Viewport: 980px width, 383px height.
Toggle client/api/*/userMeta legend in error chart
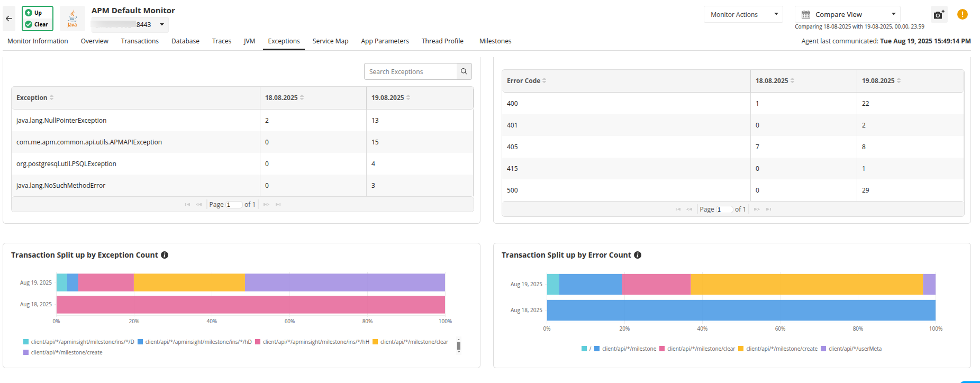coord(851,349)
